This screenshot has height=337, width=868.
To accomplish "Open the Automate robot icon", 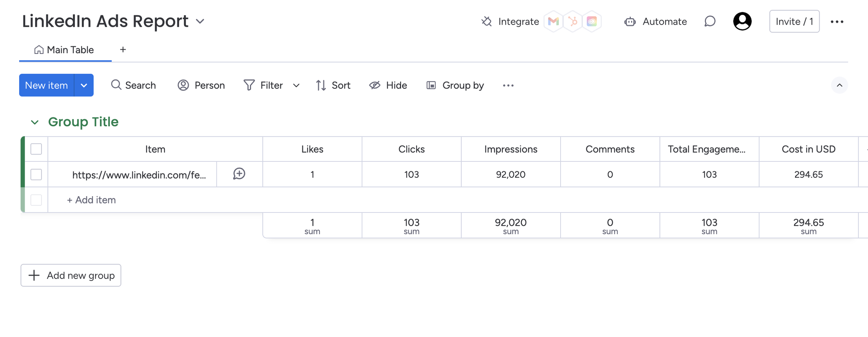I will [x=630, y=22].
